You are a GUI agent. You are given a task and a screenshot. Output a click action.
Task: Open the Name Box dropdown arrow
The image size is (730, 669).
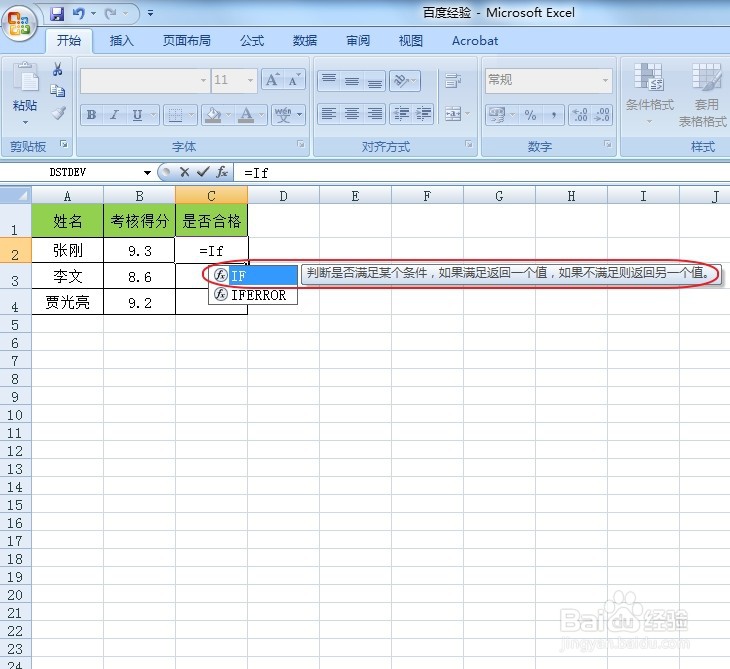tap(147, 173)
